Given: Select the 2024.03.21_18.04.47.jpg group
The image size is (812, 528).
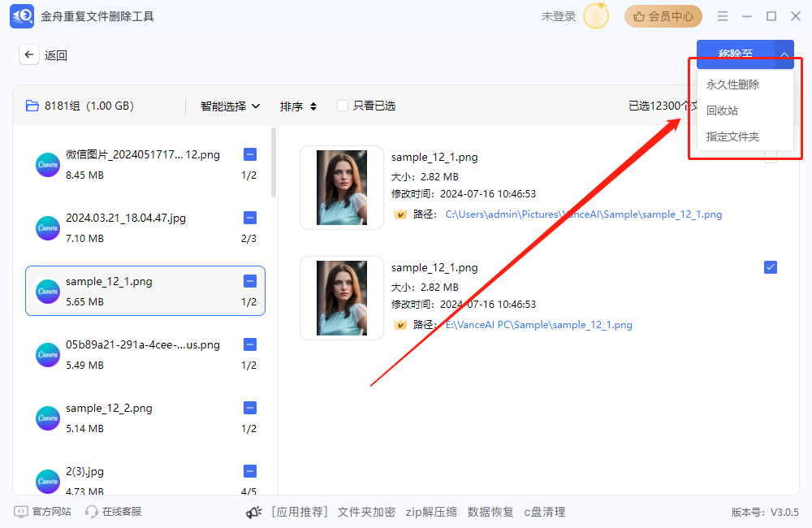Looking at the screenshot, I should point(145,228).
